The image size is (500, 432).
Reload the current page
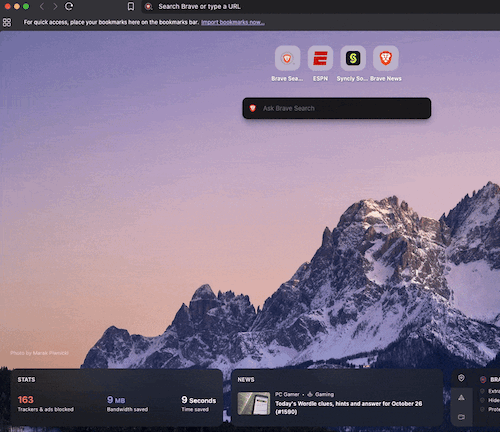[69, 6]
